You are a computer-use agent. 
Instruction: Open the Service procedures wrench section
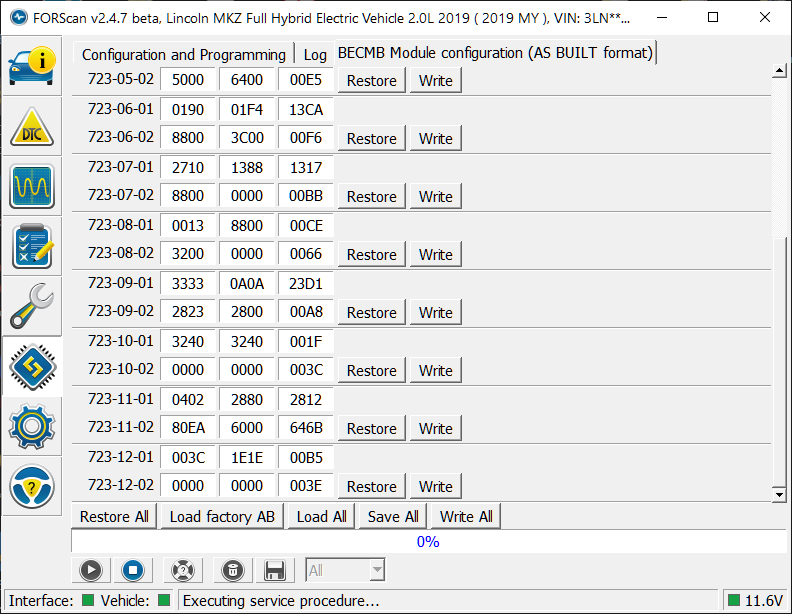[x=31, y=306]
